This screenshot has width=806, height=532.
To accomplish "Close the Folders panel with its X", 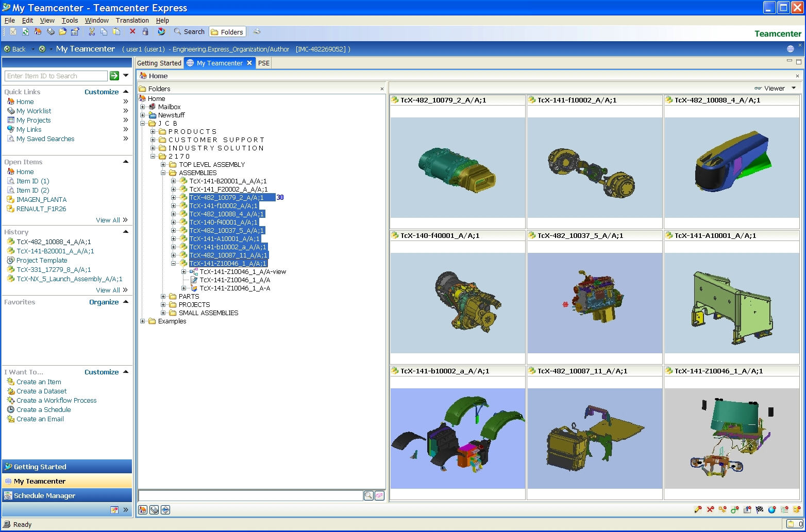I will (382, 89).
